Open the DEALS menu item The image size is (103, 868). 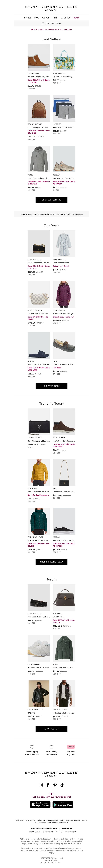tap(77, 18)
